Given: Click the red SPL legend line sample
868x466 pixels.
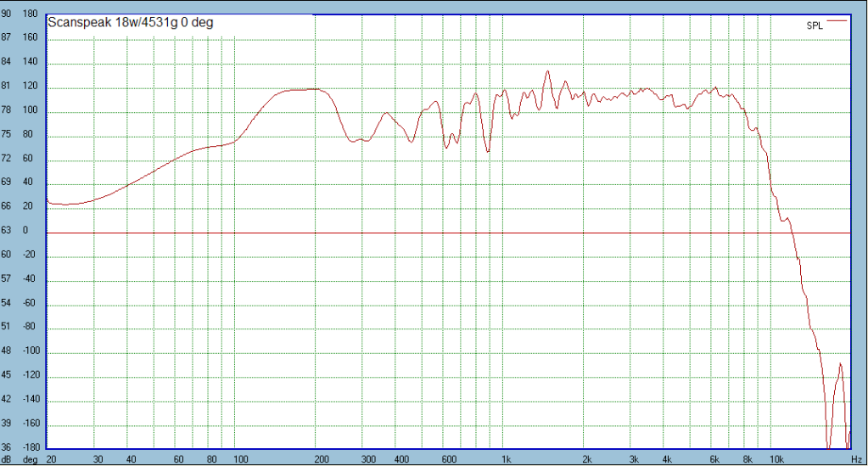Looking at the screenshot, I should [837, 21].
